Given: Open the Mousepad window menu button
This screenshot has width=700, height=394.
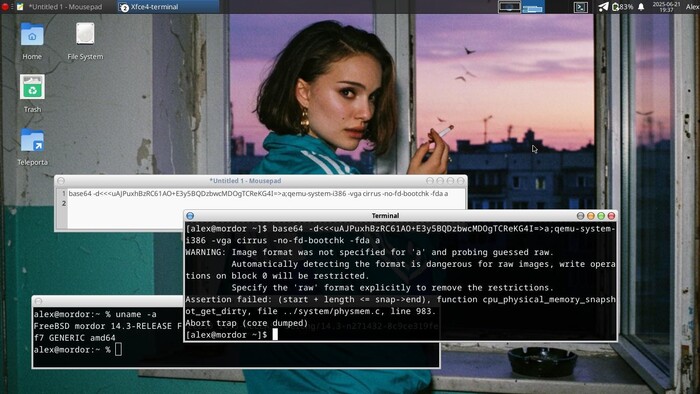Looking at the screenshot, I should (61, 181).
